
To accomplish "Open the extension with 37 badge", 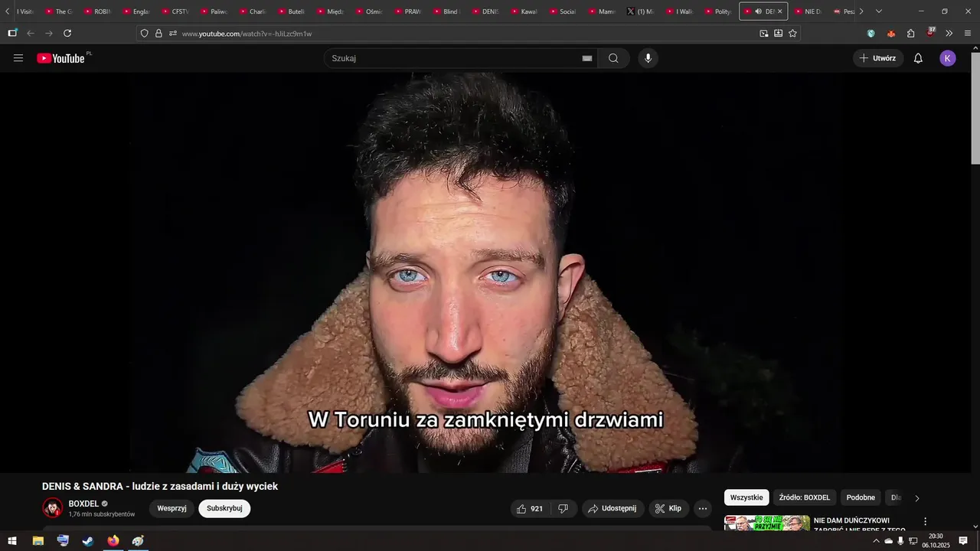I will [x=931, y=32].
